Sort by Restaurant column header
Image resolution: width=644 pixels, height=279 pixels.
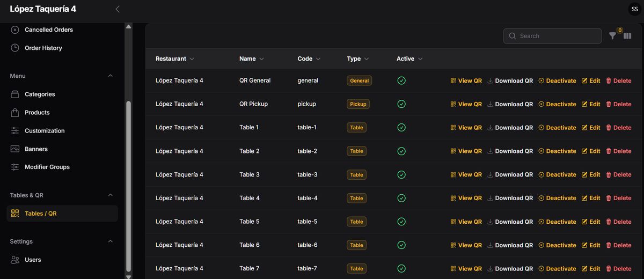pos(175,58)
